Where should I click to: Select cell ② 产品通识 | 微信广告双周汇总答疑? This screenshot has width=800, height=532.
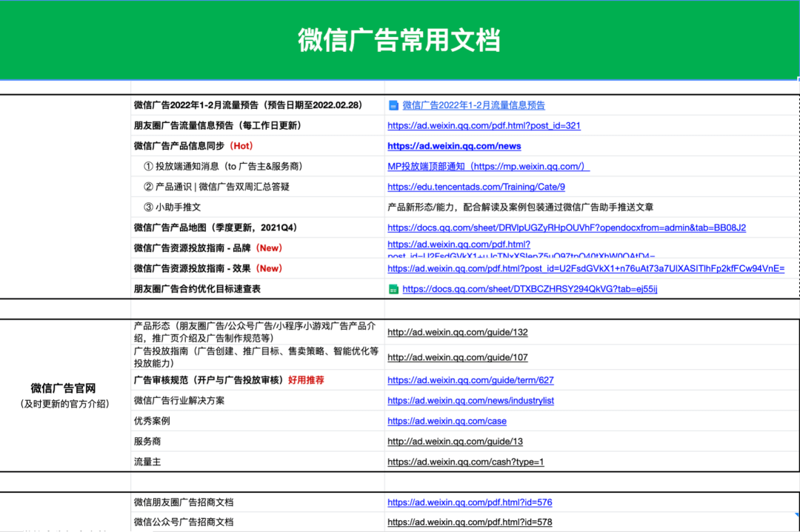pyautogui.click(x=258, y=187)
